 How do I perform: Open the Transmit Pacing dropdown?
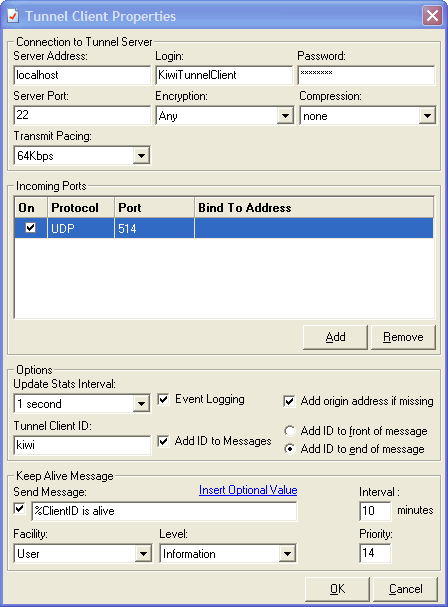point(142,156)
